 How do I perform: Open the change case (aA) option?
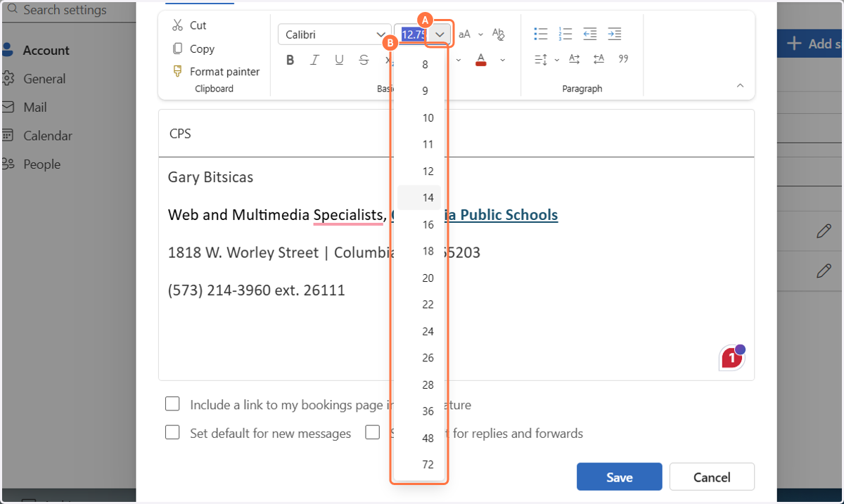(x=465, y=34)
